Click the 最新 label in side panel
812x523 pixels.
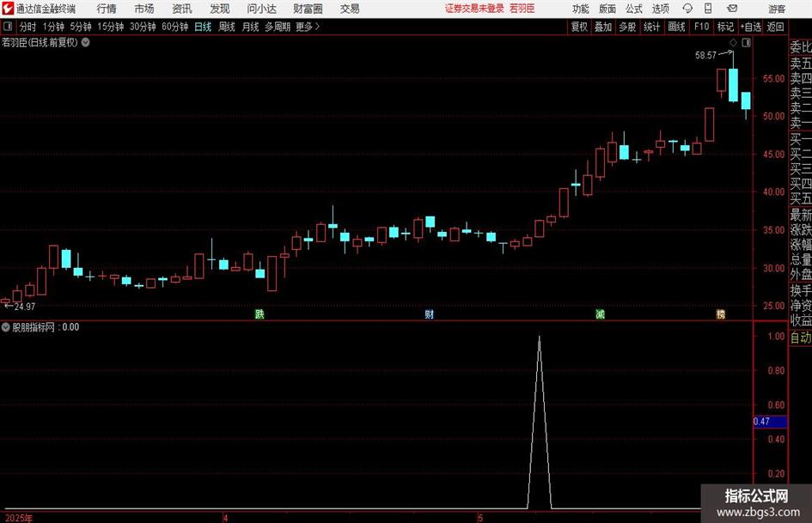tap(801, 215)
